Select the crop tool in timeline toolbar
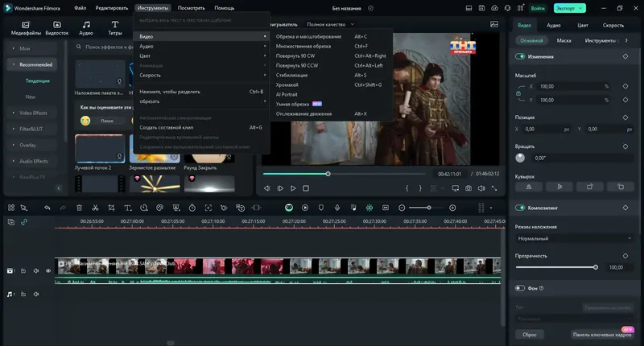The width and height of the screenshot is (644, 346). [x=112, y=208]
